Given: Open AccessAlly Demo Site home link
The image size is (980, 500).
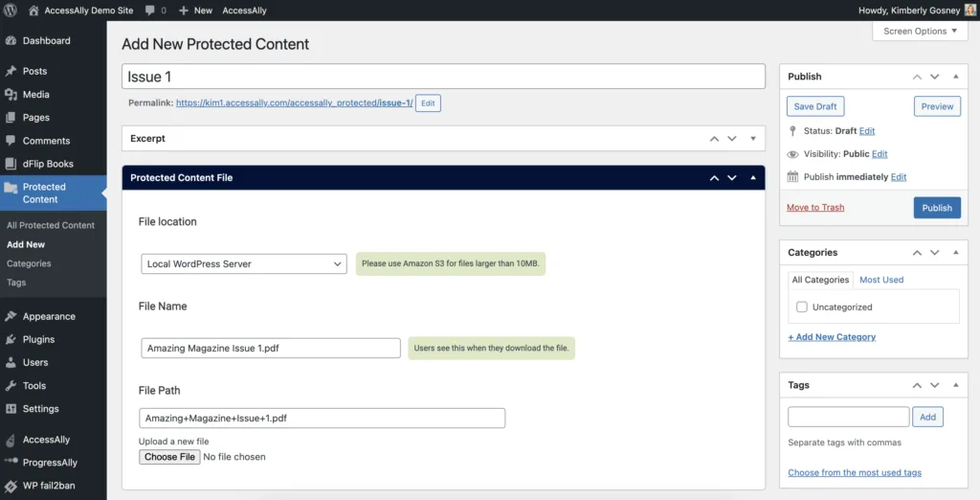Looking at the screenshot, I should click(x=81, y=10).
